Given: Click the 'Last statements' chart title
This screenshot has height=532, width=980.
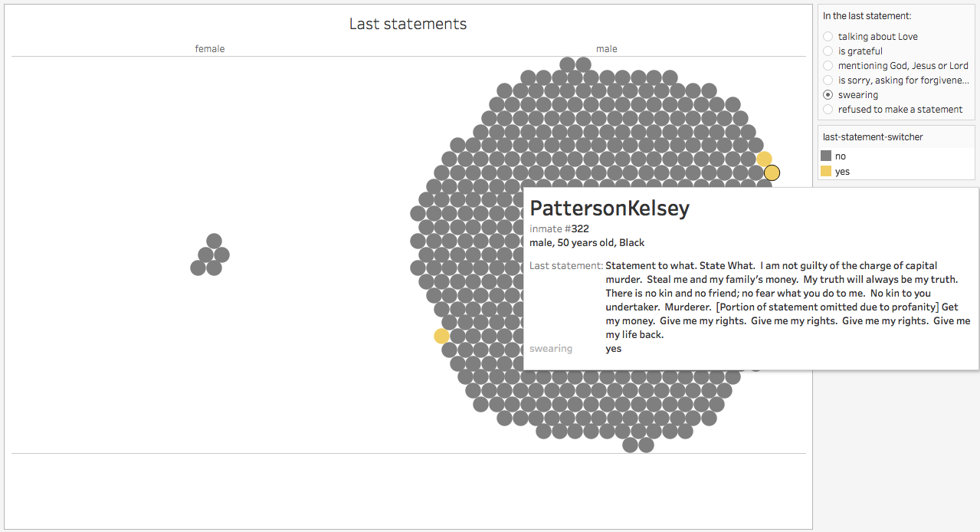Looking at the screenshot, I should pyautogui.click(x=408, y=24).
